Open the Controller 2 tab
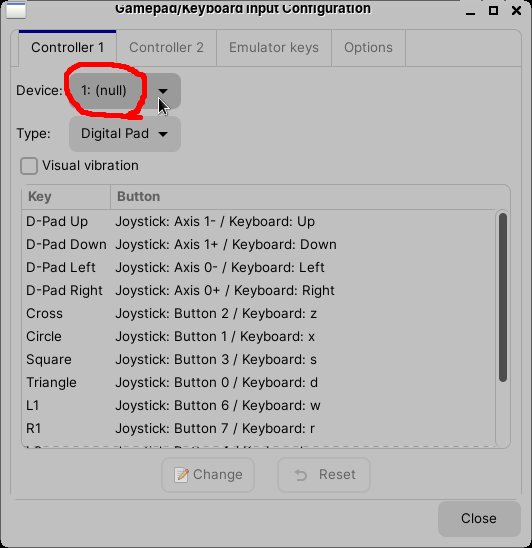The height and width of the screenshot is (548, 532). pos(166,48)
